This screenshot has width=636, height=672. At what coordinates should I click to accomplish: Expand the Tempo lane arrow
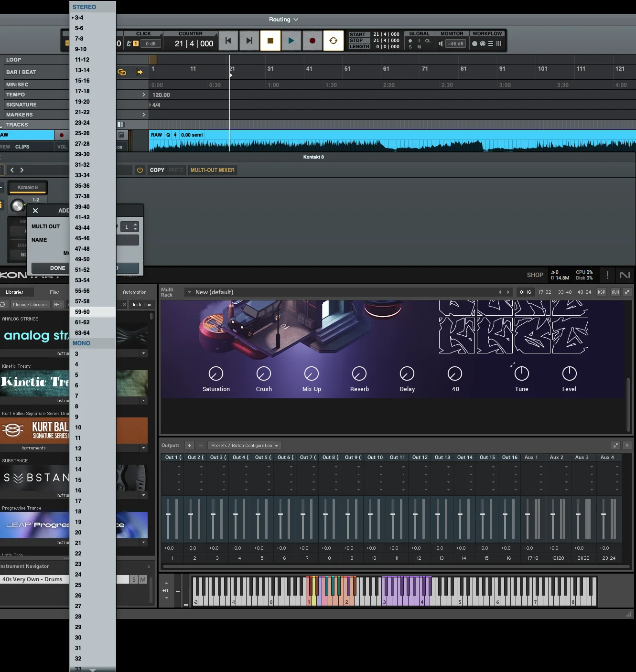(x=144, y=95)
